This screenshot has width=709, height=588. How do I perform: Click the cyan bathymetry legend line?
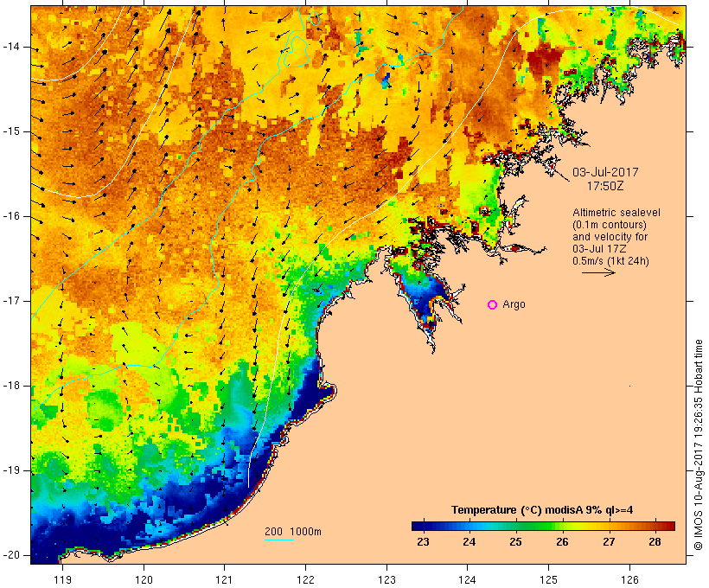[x=279, y=540]
